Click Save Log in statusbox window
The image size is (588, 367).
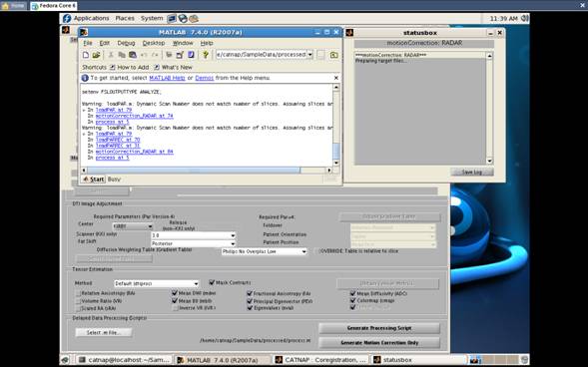click(472, 173)
